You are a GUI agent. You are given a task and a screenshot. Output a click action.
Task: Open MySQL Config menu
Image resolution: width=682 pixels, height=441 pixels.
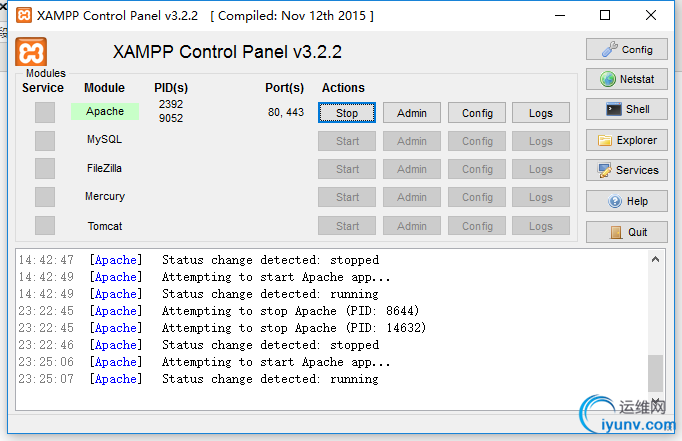coord(477,141)
